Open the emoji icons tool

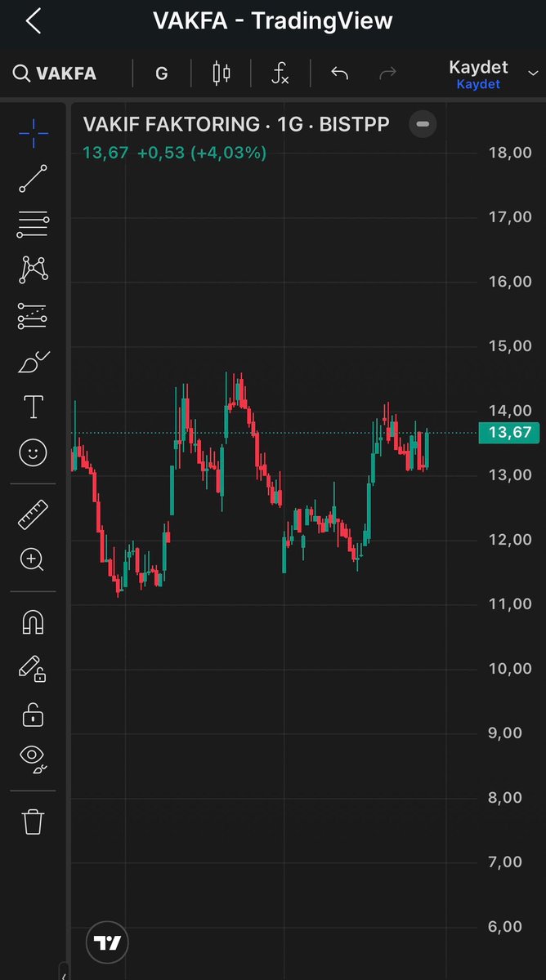[x=34, y=452]
